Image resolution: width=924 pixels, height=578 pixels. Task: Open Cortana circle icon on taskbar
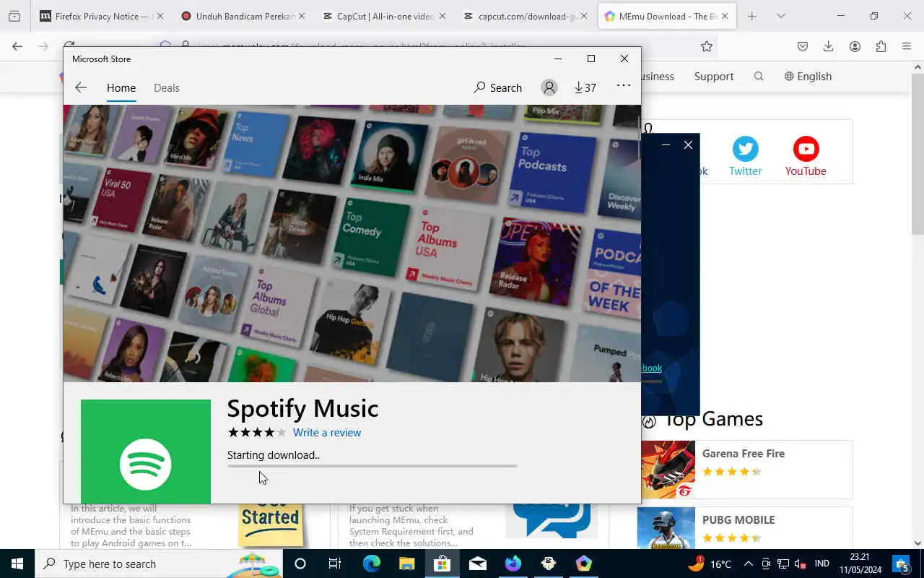pos(300,564)
